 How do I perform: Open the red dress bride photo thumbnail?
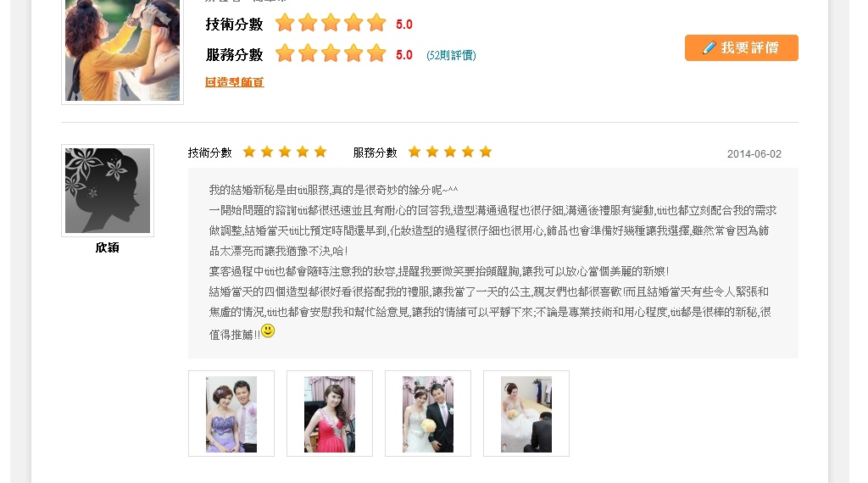330,414
